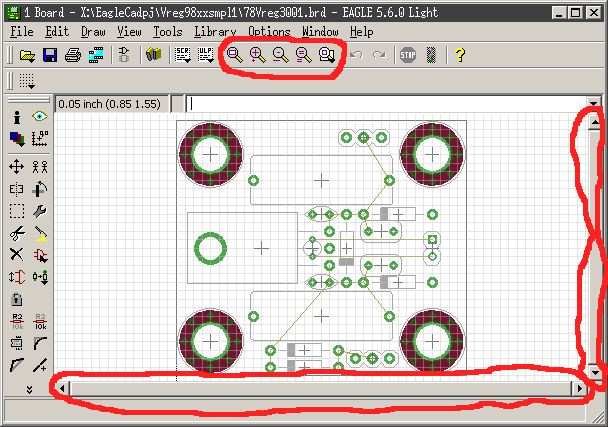Click the horizontal scrollbar right arrow
This screenshot has width=608, height=427.
[579, 388]
